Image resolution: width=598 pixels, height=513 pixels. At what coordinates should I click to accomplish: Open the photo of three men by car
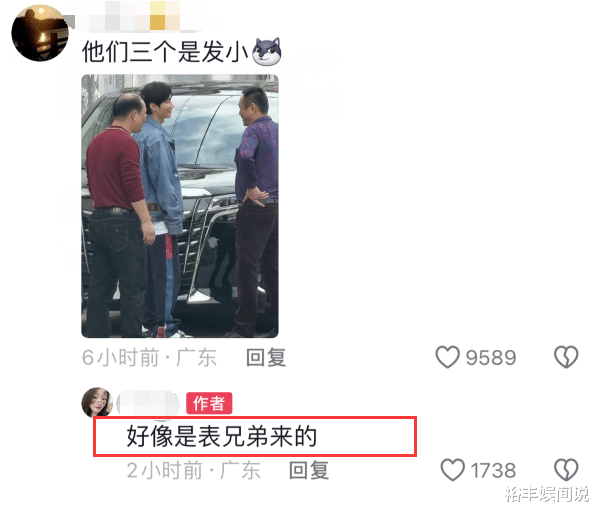(180, 206)
